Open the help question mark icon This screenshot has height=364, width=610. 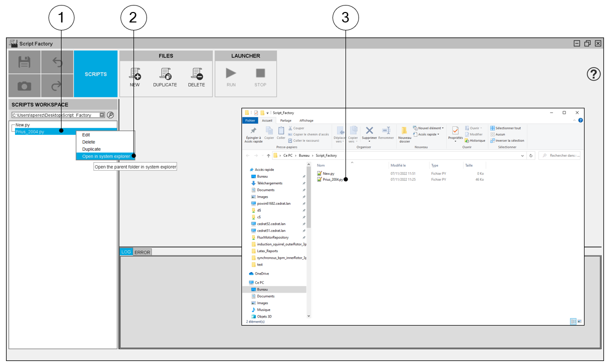593,74
